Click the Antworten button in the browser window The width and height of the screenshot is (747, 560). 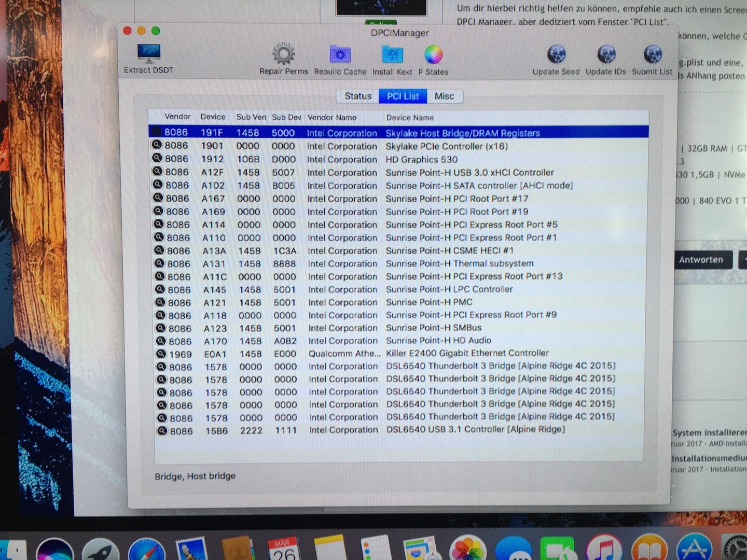[701, 260]
